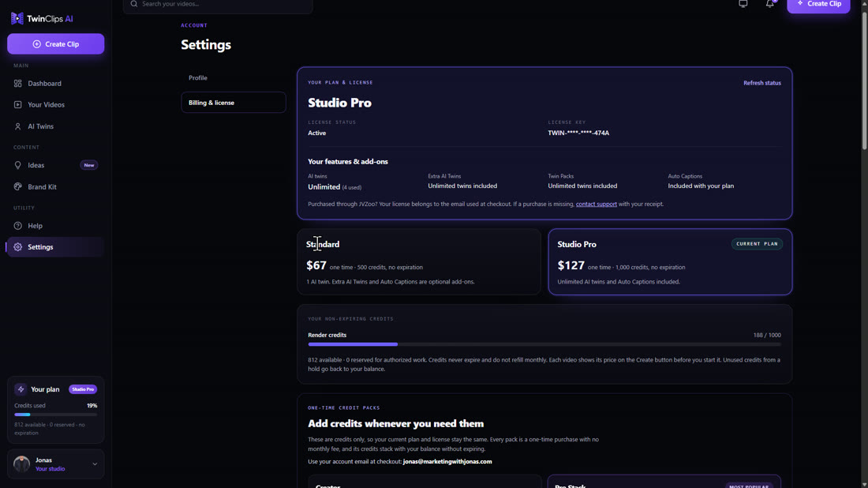Click the Your Videos menu label
This screenshot has width=868, height=488.
(46, 105)
